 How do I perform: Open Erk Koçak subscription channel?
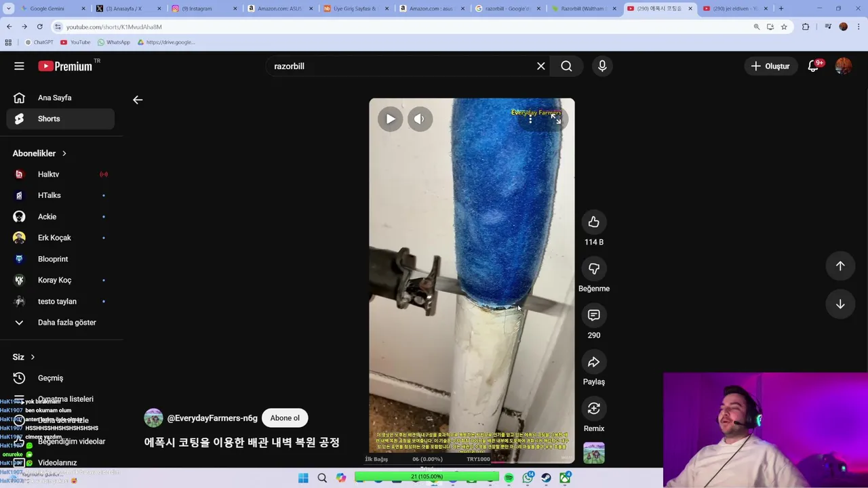pos(60,238)
